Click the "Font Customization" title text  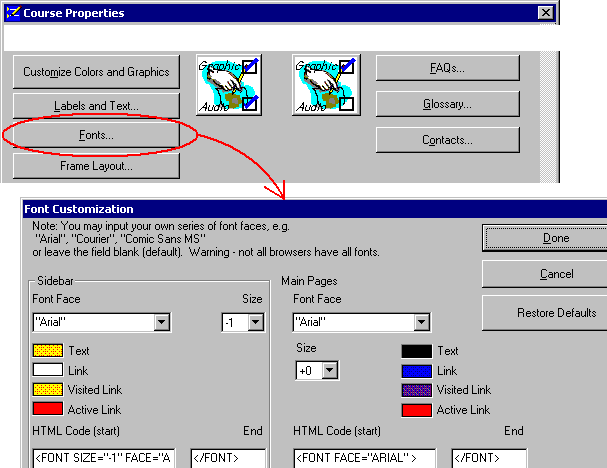click(79, 209)
